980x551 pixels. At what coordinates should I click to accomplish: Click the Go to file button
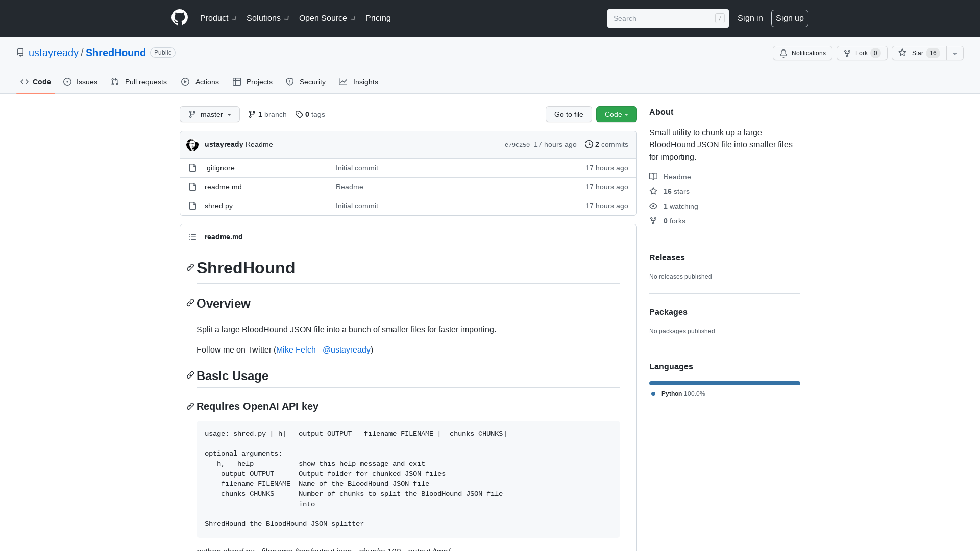point(569,114)
